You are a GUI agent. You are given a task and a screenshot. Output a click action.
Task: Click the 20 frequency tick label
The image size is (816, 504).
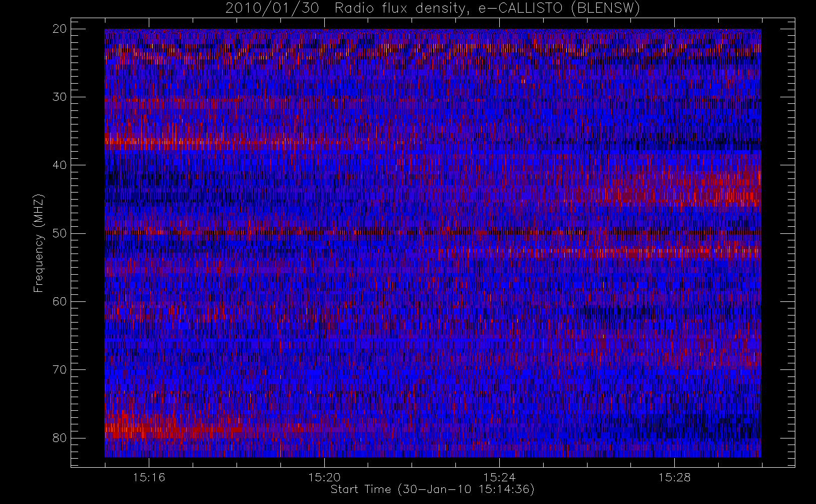(x=60, y=29)
